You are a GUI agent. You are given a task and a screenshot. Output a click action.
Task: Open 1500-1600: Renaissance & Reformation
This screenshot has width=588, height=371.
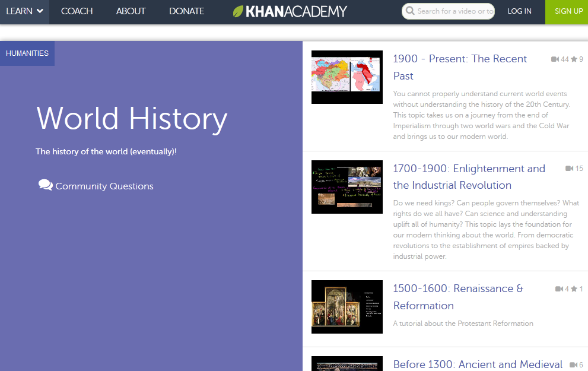(458, 297)
